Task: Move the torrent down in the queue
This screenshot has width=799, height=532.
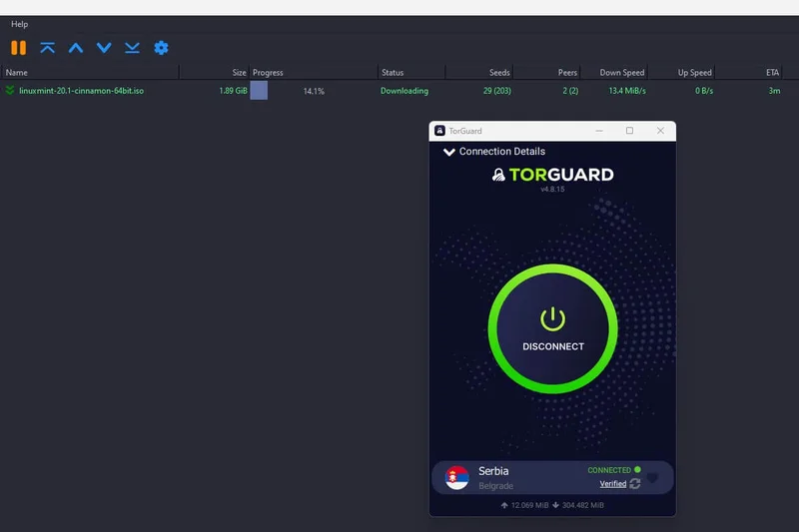Action: pos(104,48)
